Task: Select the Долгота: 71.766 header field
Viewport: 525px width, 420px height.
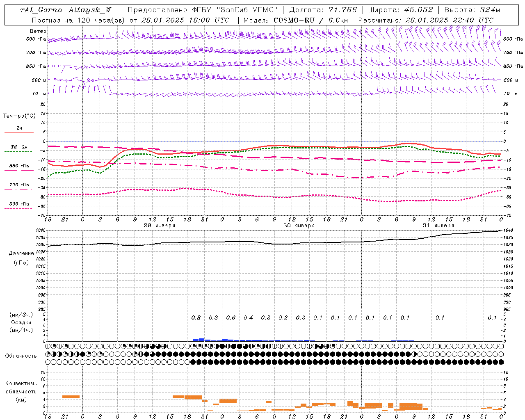Action: [323, 10]
